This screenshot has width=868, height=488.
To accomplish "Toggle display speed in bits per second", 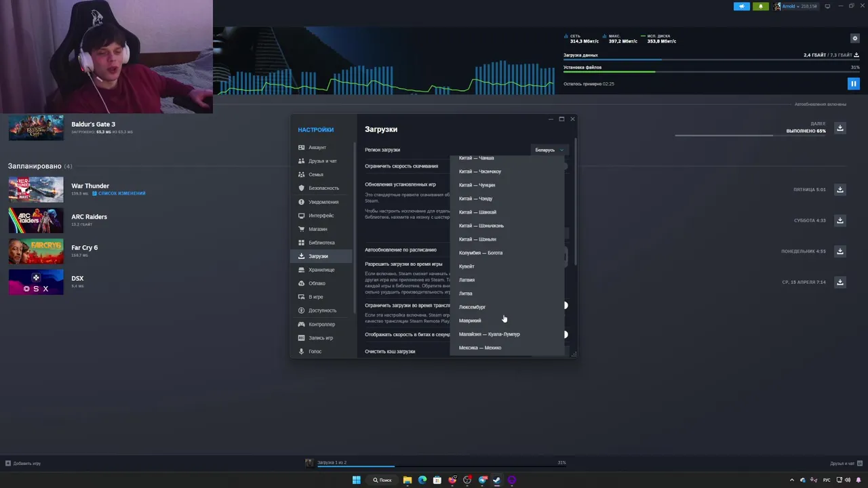I will 566,334.
